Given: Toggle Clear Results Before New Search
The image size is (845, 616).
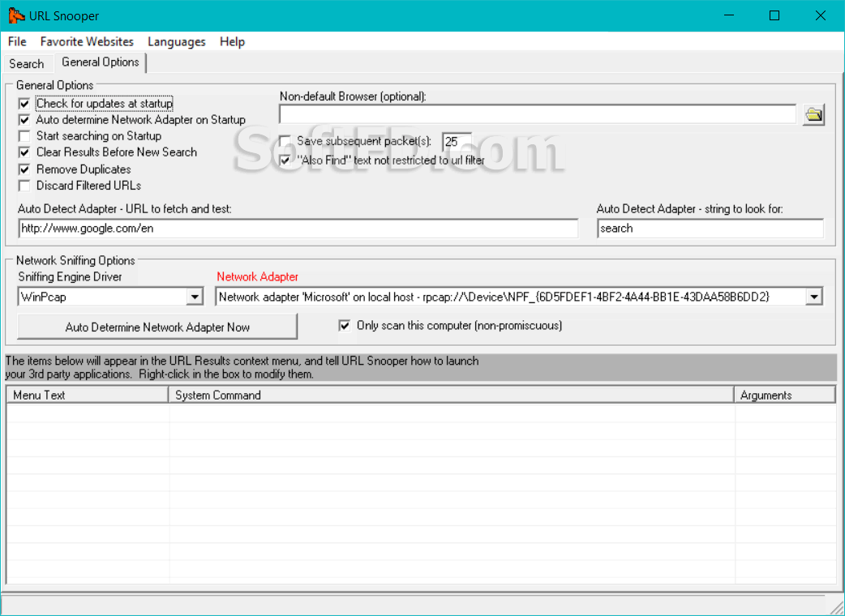Looking at the screenshot, I should click(24, 152).
